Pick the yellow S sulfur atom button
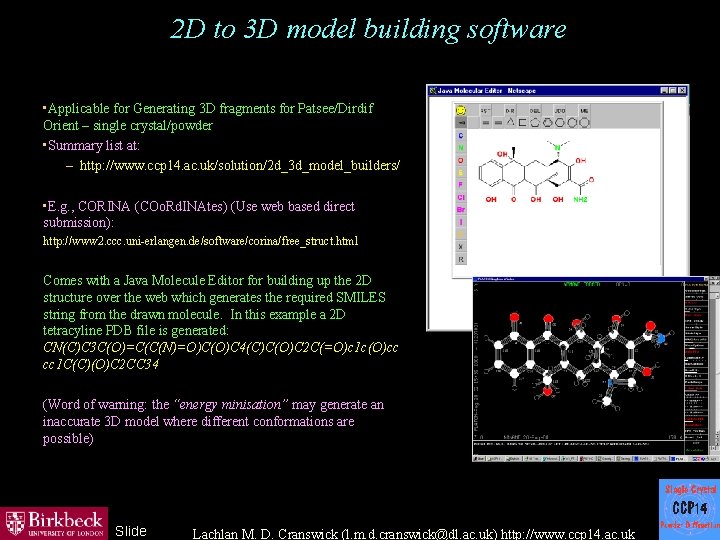 461,173
